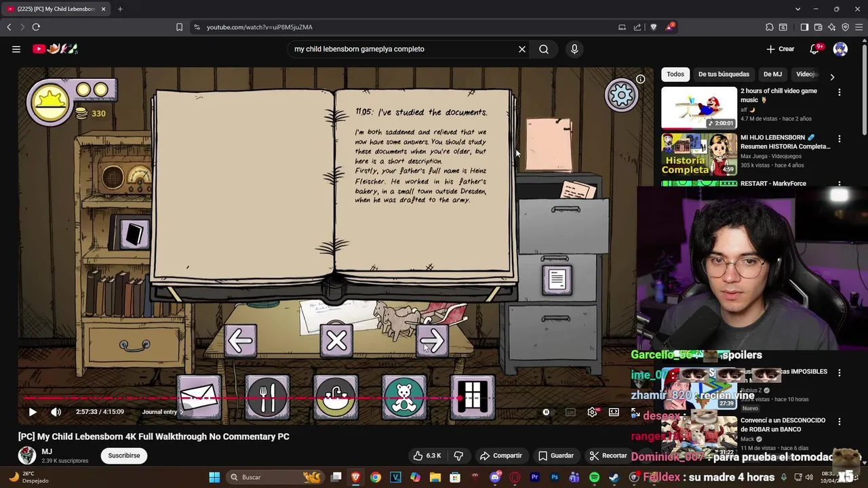Open options for MI HIJO LEBENSBORN video
Viewport: 868px width, 488px height.
(840, 138)
